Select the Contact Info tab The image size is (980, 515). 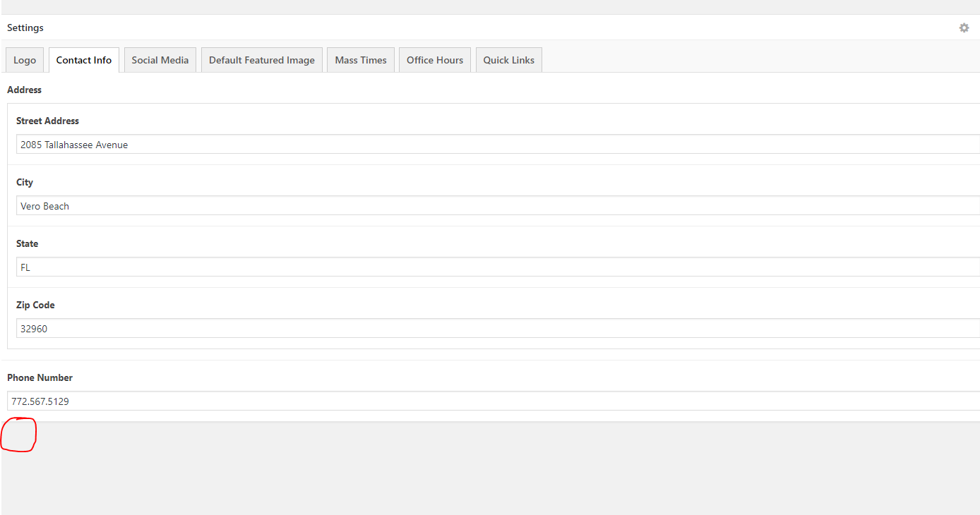pyautogui.click(x=84, y=60)
